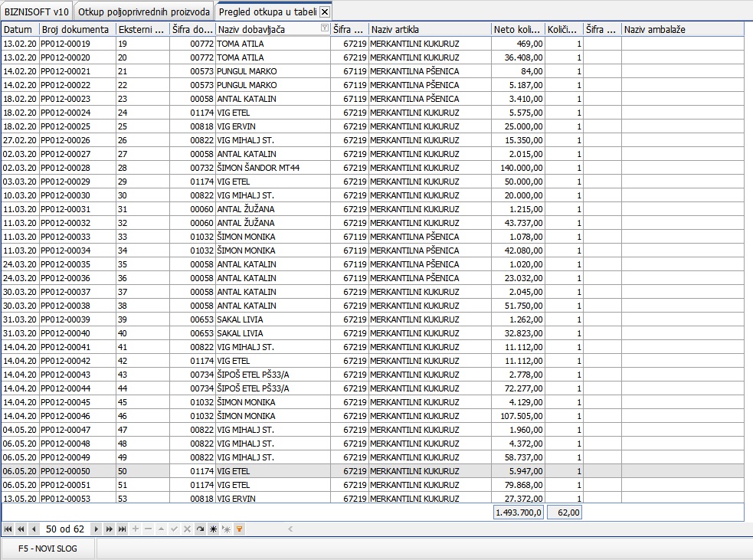753x560 pixels.
Task: Select document PP012-00053 cell
Action: coord(77,498)
